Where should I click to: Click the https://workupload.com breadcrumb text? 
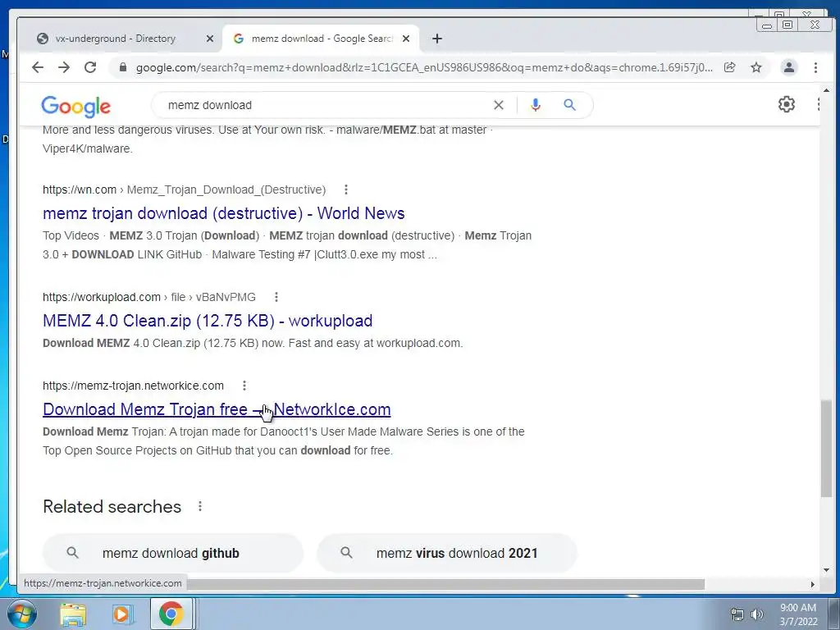click(x=149, y=297)
